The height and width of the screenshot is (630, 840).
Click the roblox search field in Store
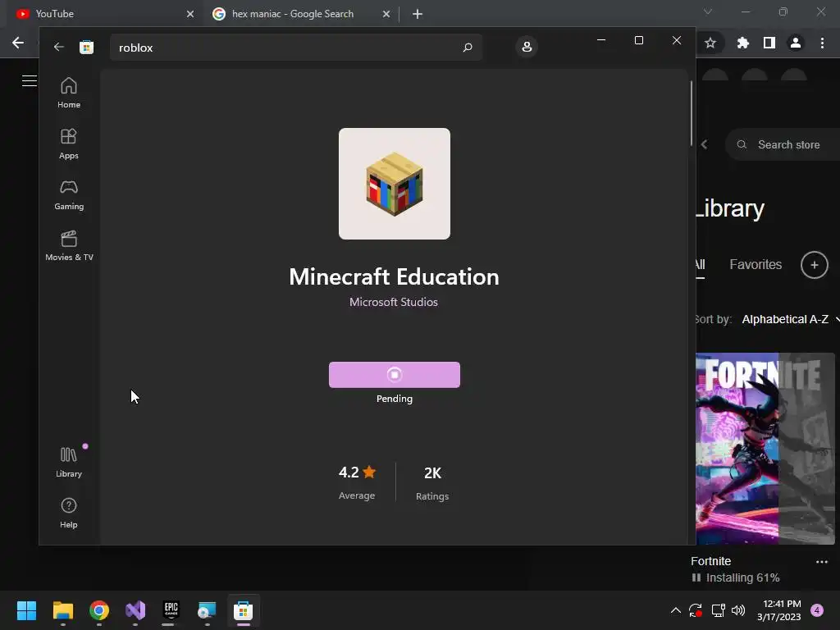point(296,47)
